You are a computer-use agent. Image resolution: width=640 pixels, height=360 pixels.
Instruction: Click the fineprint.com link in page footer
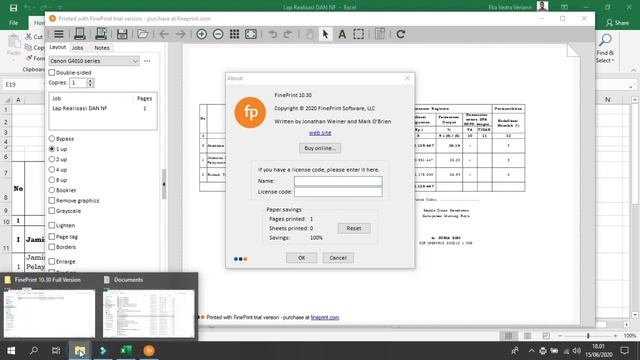[x=325, y=317]
